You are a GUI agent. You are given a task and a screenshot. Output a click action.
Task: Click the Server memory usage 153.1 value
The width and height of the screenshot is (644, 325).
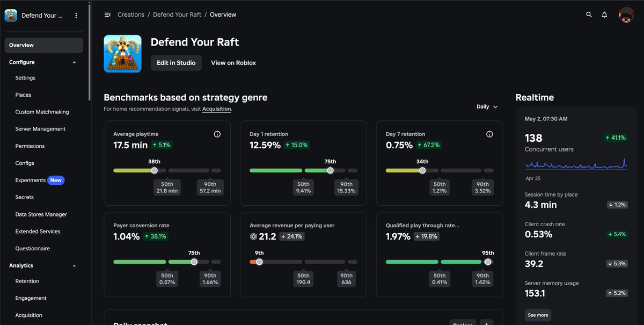pyautogui.click(x=536, y=293)
